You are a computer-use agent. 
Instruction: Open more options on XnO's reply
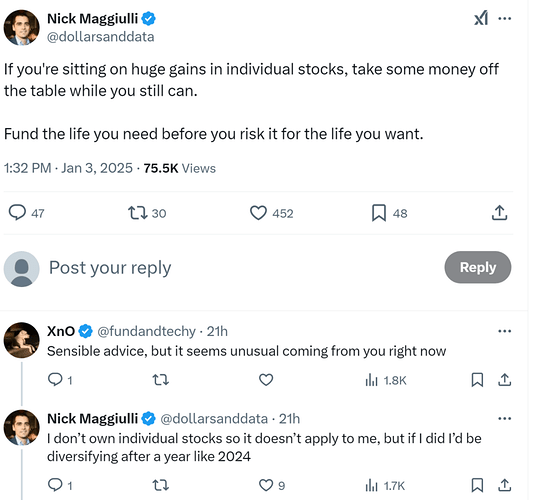pyautogui.click(x=505, y=331)
